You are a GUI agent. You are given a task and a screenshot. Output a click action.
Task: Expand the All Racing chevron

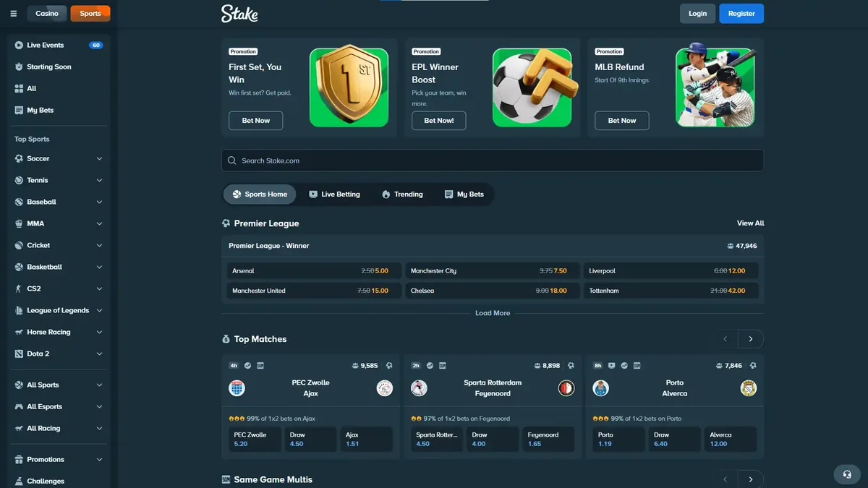coord(99,428)
